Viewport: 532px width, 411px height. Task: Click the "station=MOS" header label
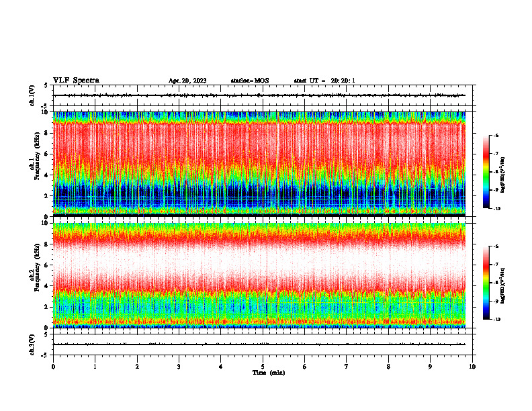(250, 81)
